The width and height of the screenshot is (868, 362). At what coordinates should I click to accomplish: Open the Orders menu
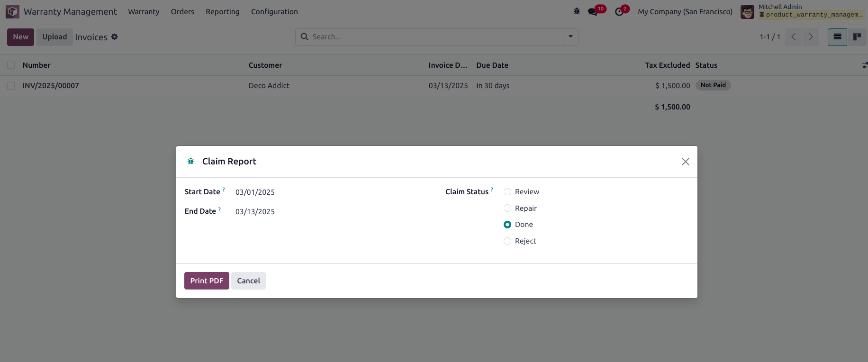(182, 12)
